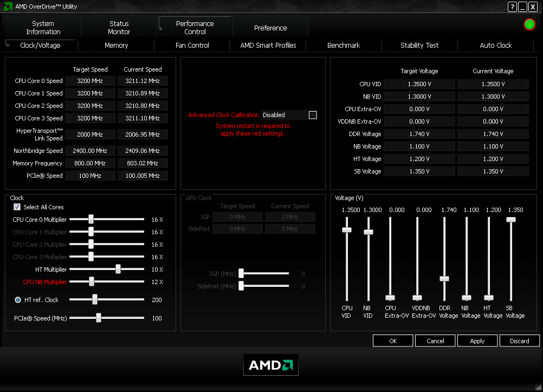The width and height of the screenshot is (543, 392).
Task: Switch to the Status Monitor tab
Action: pyautogui.click(x=119, y=26)
